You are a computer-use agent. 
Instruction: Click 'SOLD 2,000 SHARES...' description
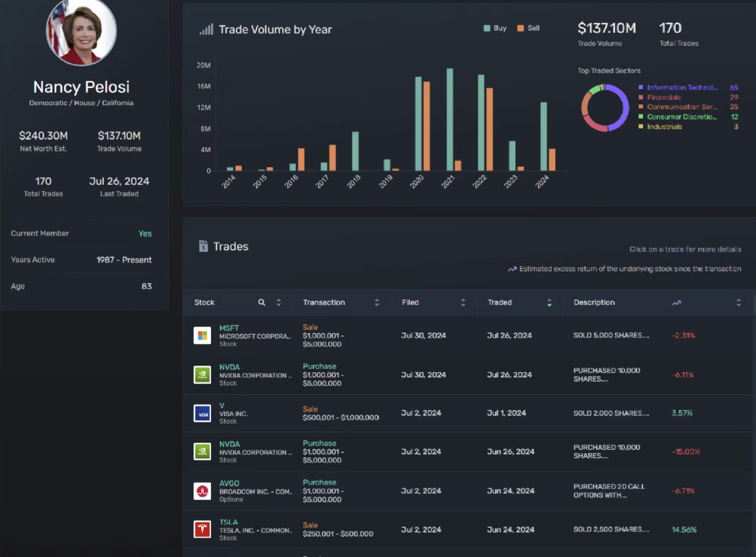click(611, 413)
